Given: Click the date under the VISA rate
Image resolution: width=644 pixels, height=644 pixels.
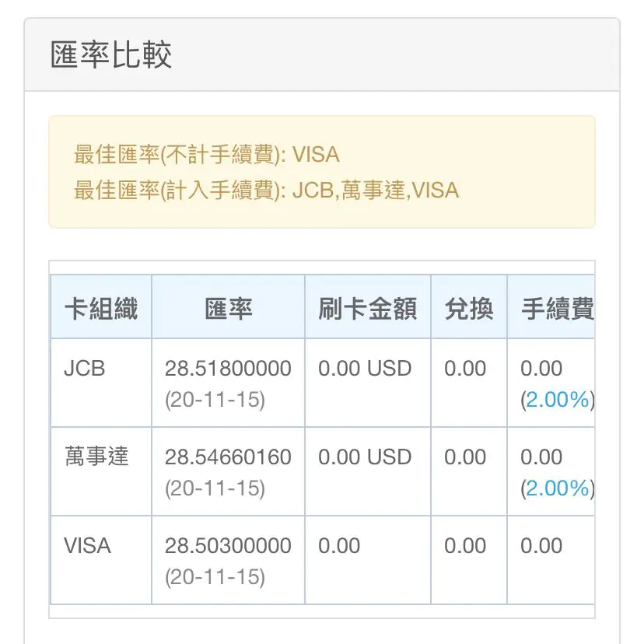Looking at the screenshot, I should tap(215, 578).
